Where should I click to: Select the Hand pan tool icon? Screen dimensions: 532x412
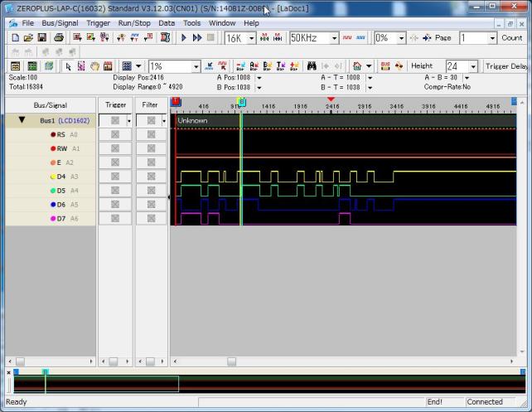tap(95, 66)
